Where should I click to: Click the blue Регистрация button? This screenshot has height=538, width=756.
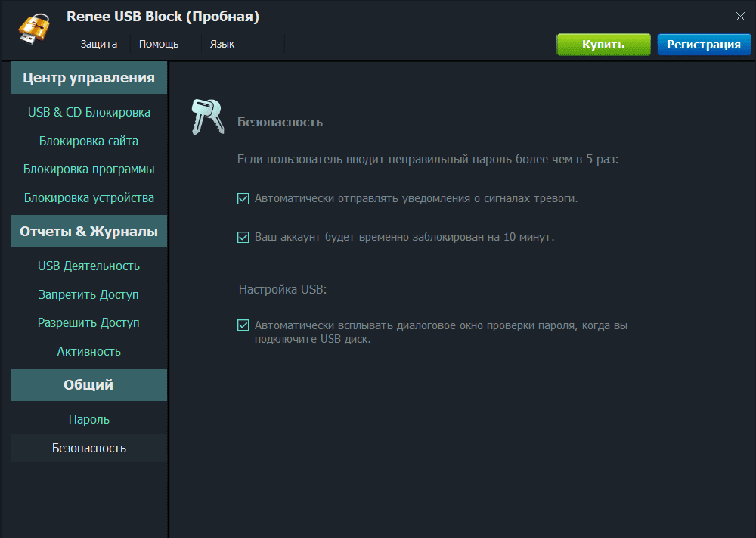[x=704, y=44]
